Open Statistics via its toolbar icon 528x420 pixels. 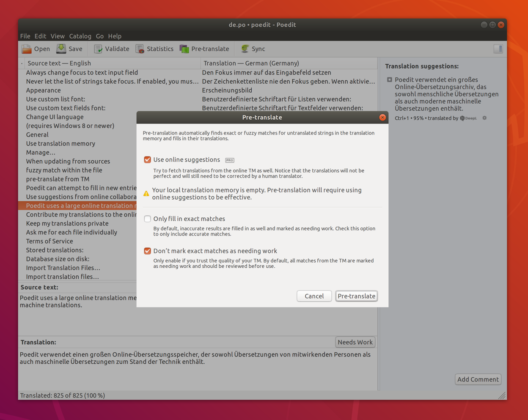pos(154,49)
